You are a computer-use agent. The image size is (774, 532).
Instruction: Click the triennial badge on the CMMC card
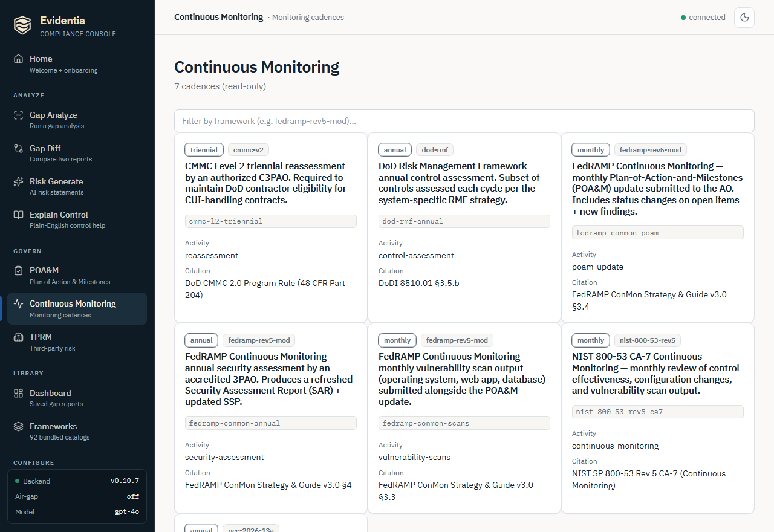coord(204,150)
